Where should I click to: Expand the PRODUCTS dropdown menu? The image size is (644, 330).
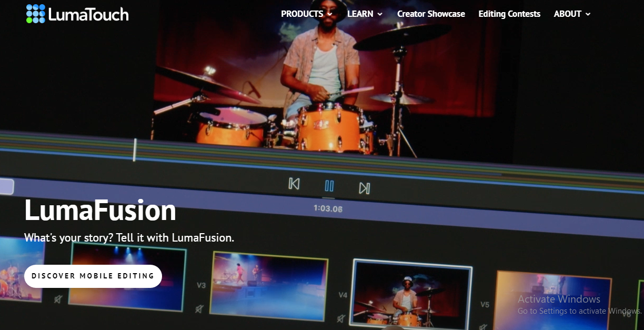307,14
